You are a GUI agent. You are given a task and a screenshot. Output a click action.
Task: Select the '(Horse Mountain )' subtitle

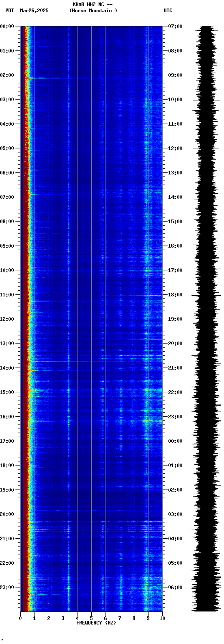click(93, 11)
